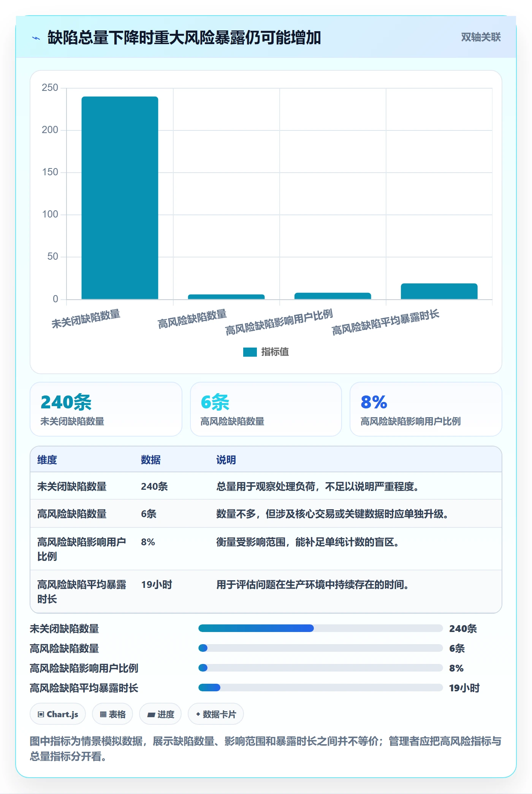Click the 未关闭缺陷数量 x-axis label
532x794 pixels.
[86, 319]
